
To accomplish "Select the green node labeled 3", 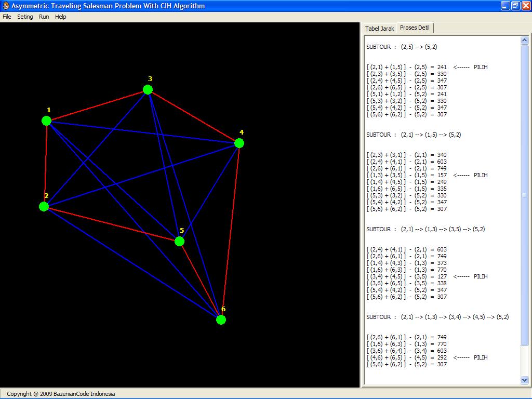I will [x=148, y=90].
